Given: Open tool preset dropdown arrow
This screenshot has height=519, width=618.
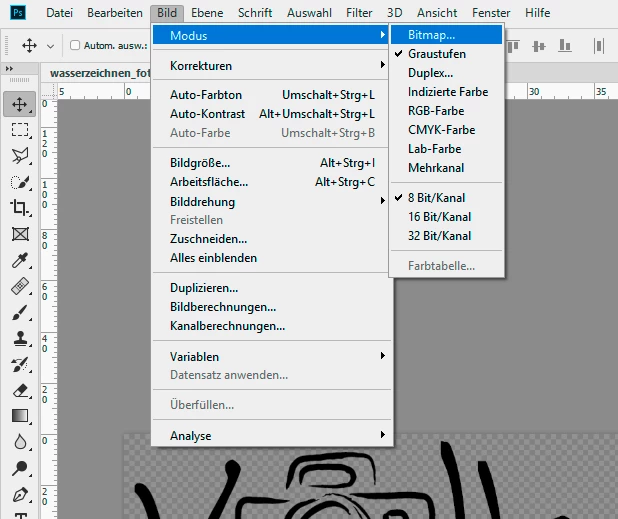Looking at the screenshot, I should (50, 46).
